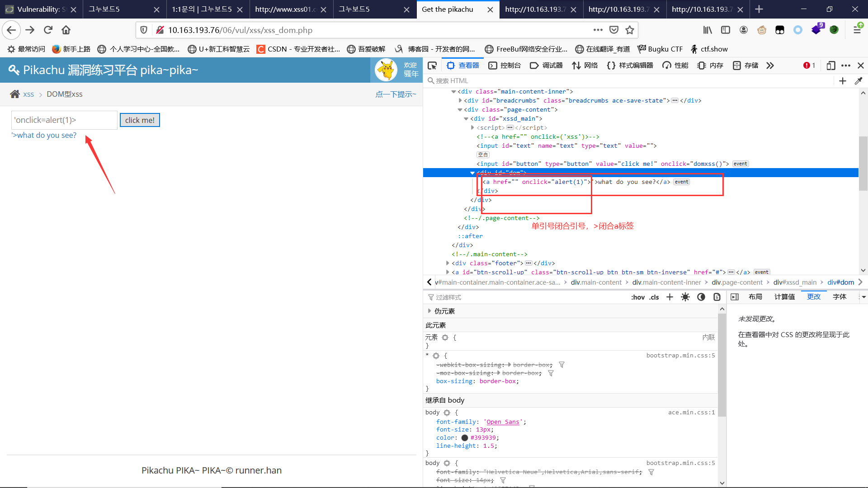Open the 存储 storage tab
The image size is (868, 488).
[745, 66]
